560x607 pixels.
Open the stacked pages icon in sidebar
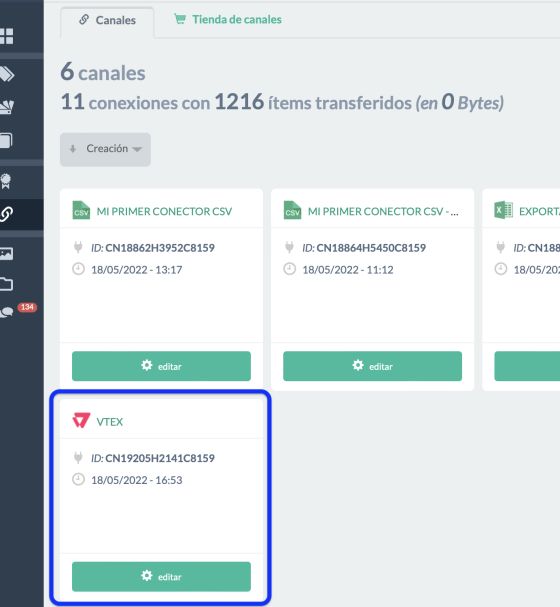[7, 141]
